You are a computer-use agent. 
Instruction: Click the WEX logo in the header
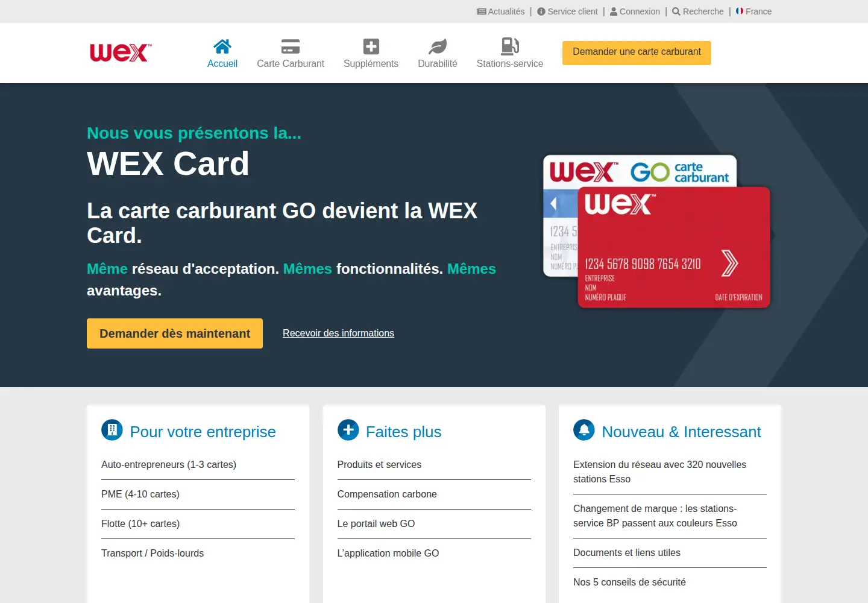click(x=121, y=52)
